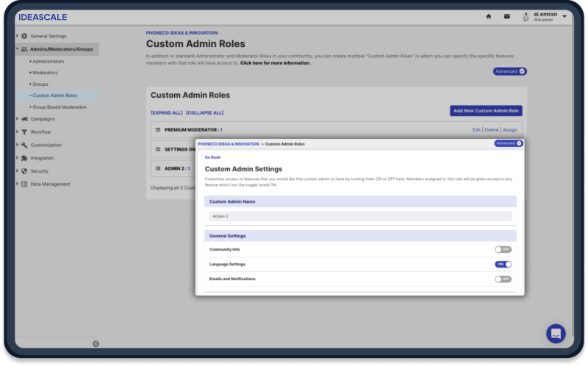Click COLLAPSE ALL link
The height and width of the screenshot is (366, 588).
(205, 113)
